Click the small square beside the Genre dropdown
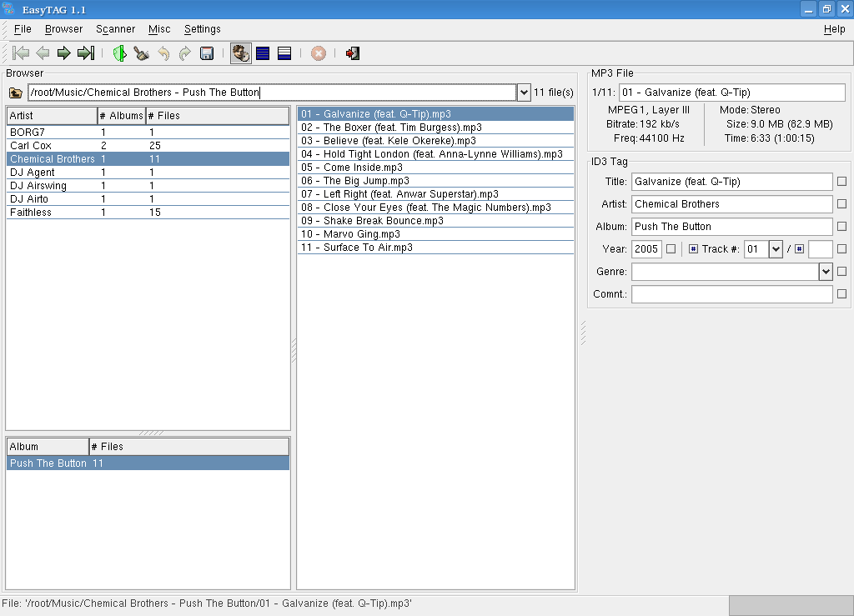Screen dimensions: 854x616 click(x=841, y=272)
